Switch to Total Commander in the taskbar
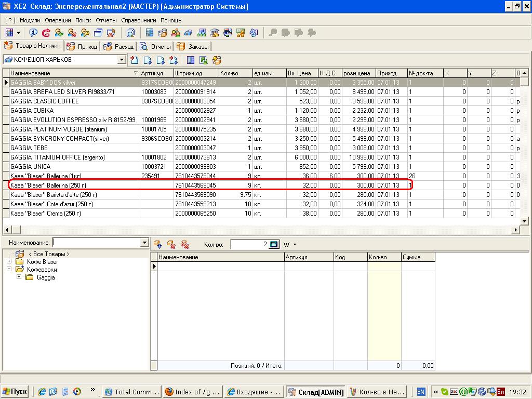 click(132, 392)
